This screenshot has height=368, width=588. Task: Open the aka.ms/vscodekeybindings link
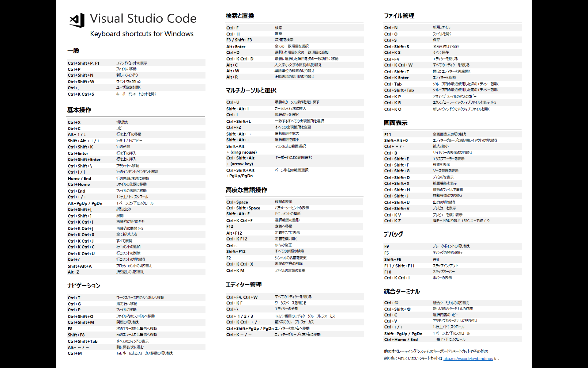tap(468, 358)
